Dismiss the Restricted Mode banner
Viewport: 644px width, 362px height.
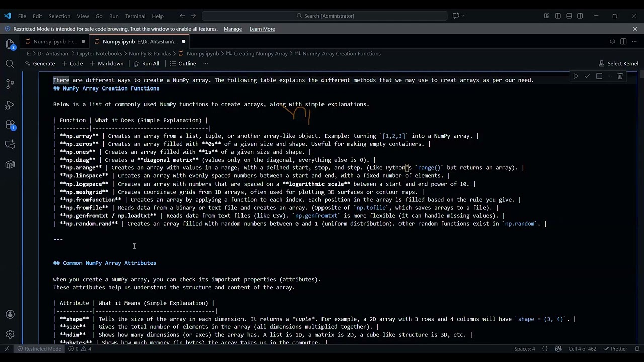click(x=635, y=29)
